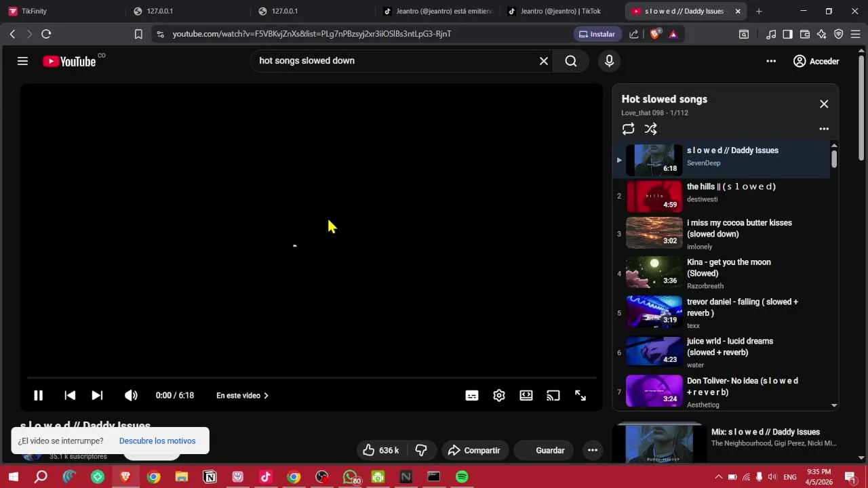Toggle playlist shuffle
The height and width of the screenshot is (488, 868).
point(651,129)
